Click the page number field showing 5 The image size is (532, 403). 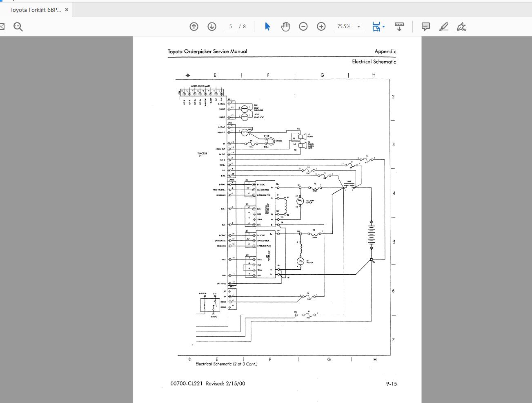click(x=231, y=27)
